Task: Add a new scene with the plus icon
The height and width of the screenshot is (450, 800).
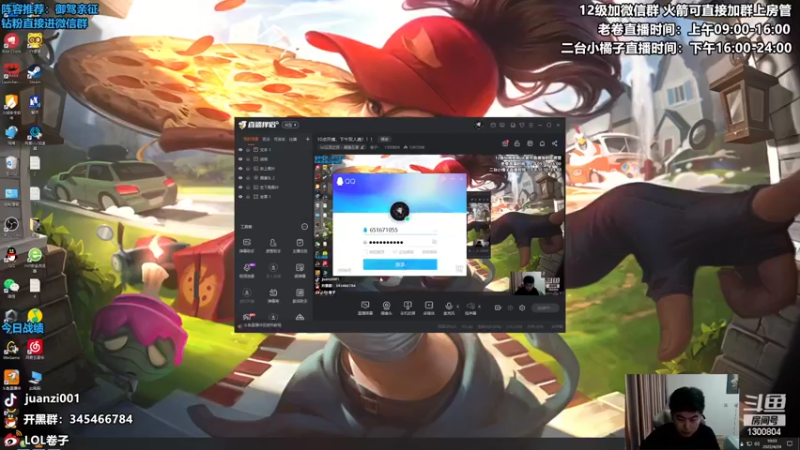Action: (308, 139)
